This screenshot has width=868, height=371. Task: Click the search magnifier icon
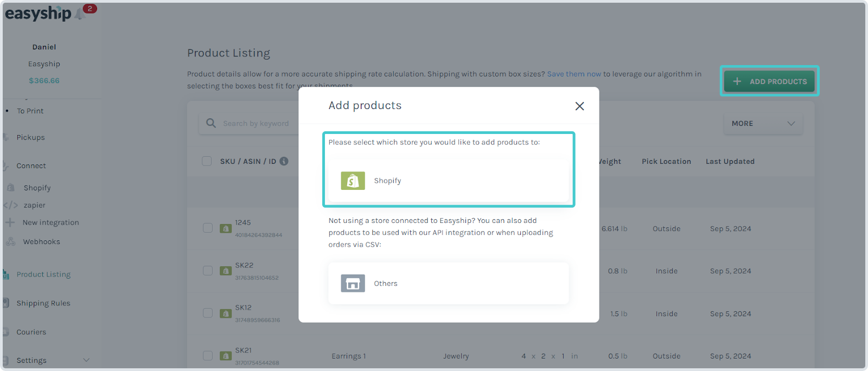pos(211,124)
